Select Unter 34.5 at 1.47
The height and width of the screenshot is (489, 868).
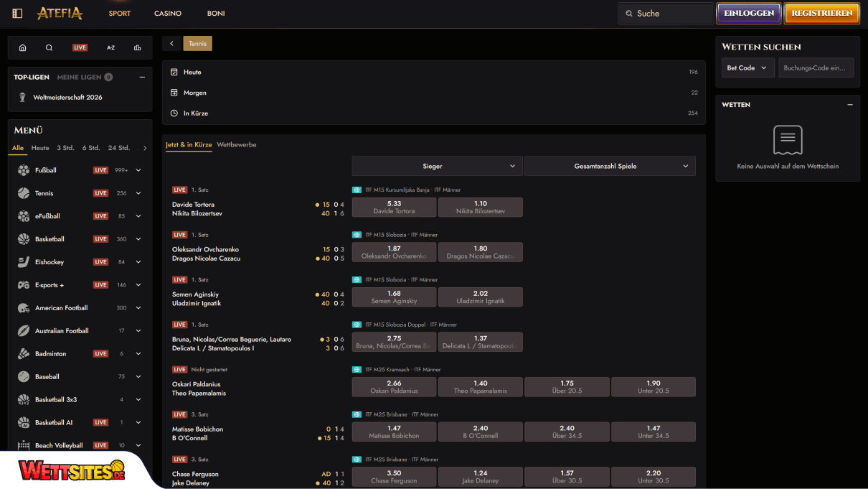[654, 432]
